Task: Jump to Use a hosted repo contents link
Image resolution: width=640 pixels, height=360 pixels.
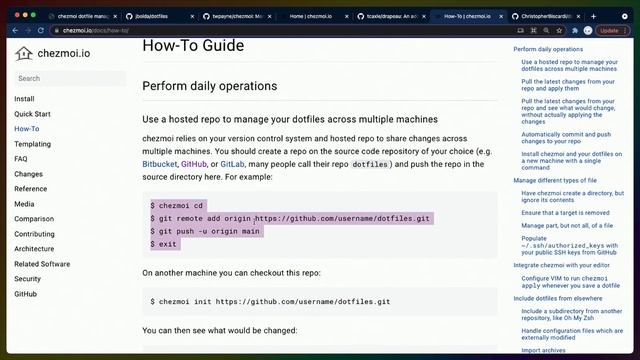Action: click(x=569, y=65)
